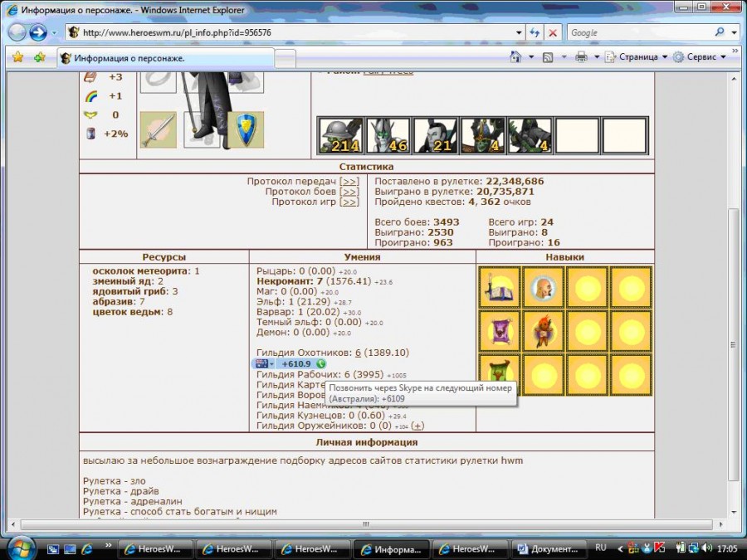Click the army unit with 214
Image resolution: width=747 pixels, height=560 pixels.
click(x=340, y=136)
